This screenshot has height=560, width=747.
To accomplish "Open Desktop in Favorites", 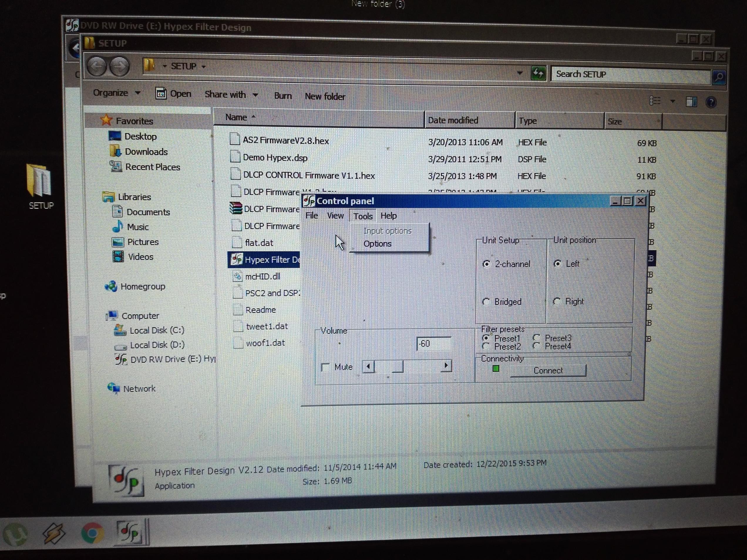I will 133,136.
